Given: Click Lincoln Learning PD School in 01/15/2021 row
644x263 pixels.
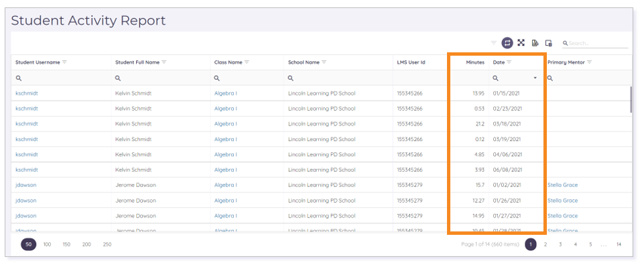Looking at the screenshot, I should point(322,93).
